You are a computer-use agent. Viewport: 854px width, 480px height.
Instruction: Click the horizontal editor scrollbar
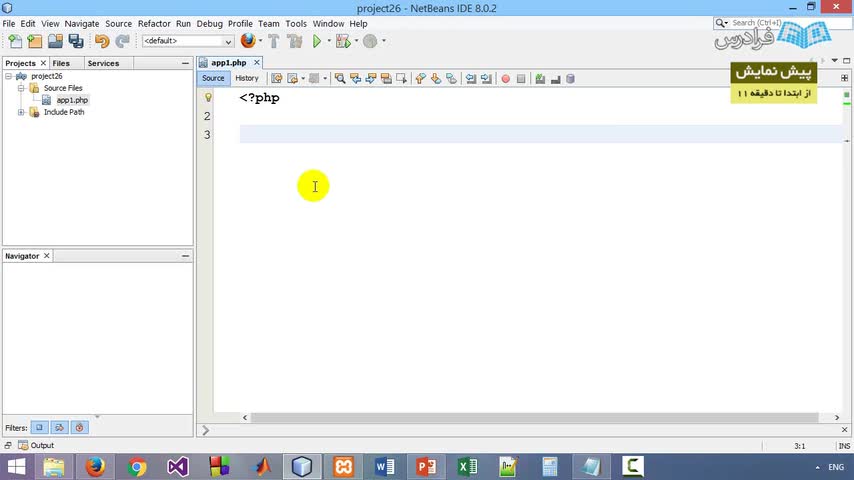[x=534, y=417]
